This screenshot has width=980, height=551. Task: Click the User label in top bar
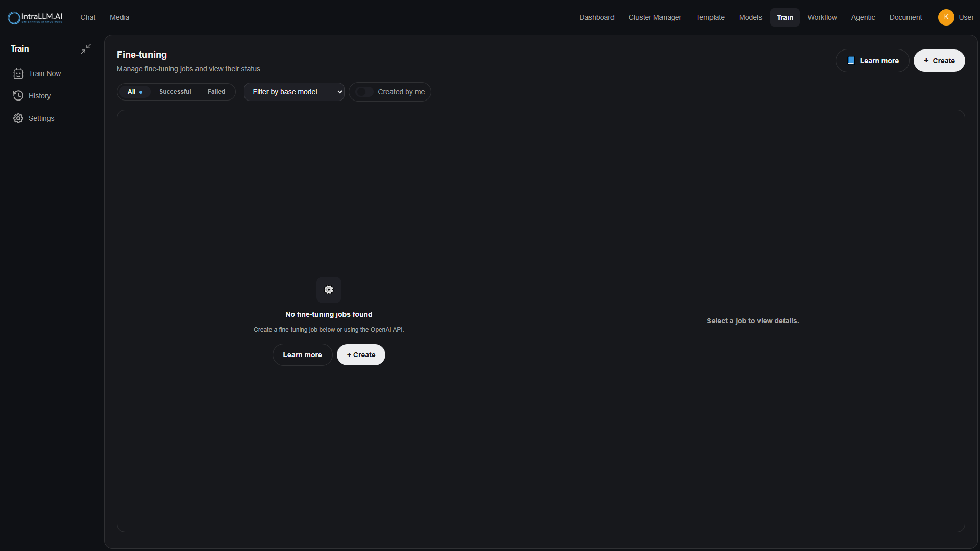point(966,17)
